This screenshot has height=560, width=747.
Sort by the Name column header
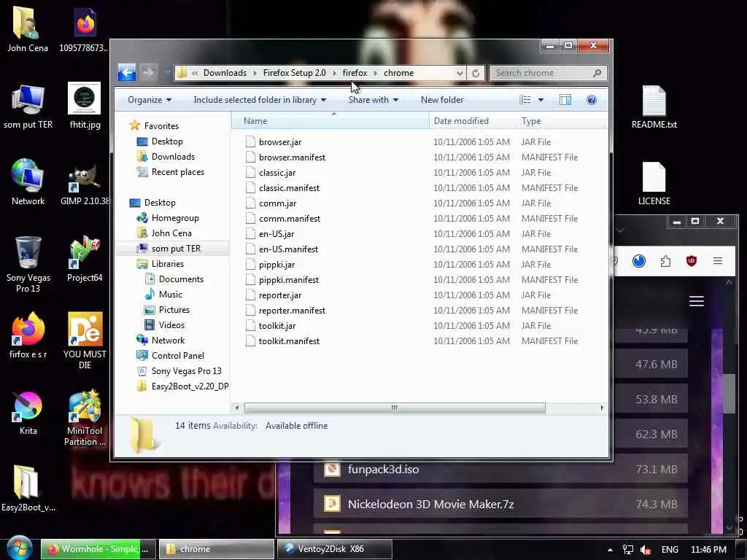[x=330, y=121]
